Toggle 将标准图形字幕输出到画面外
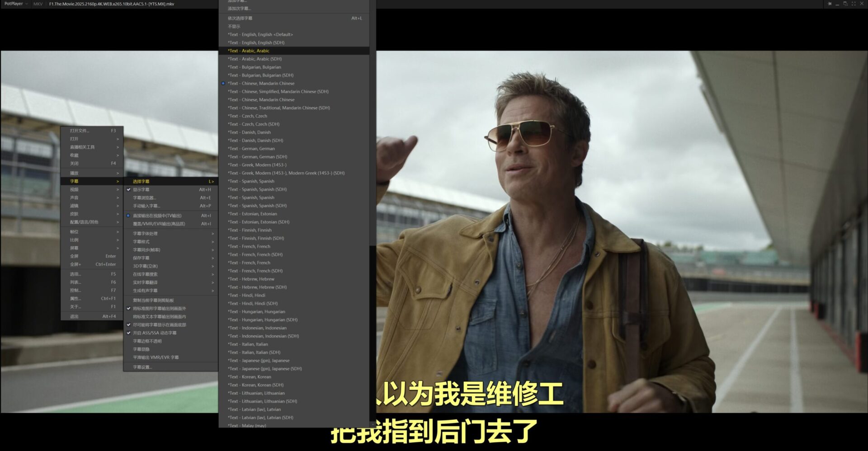This screenshot has width=868, height=451. (x=171, y=309)
